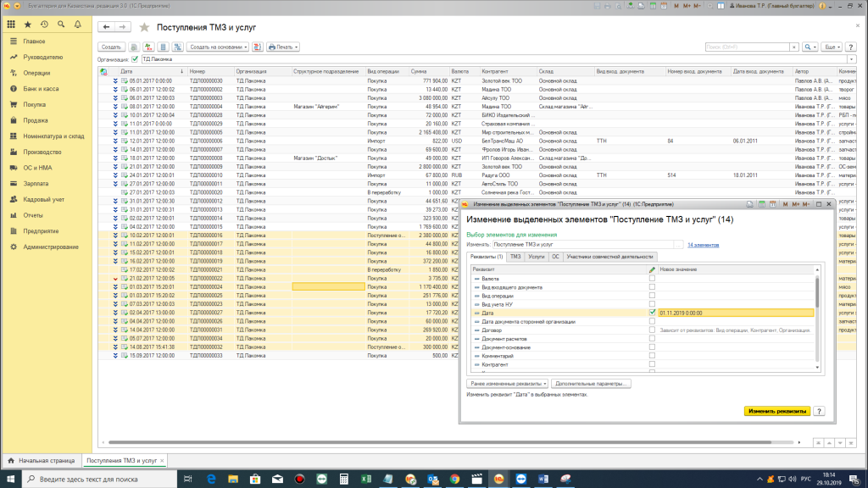Open the notifications bell

pyautogui.click(x=77, y=25)
